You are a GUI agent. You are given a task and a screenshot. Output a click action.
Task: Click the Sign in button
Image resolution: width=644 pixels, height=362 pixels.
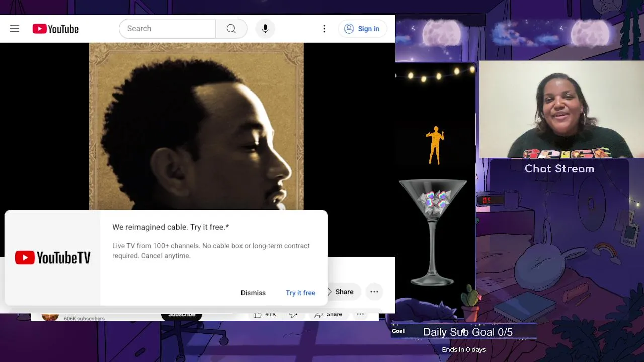point(362,29)
